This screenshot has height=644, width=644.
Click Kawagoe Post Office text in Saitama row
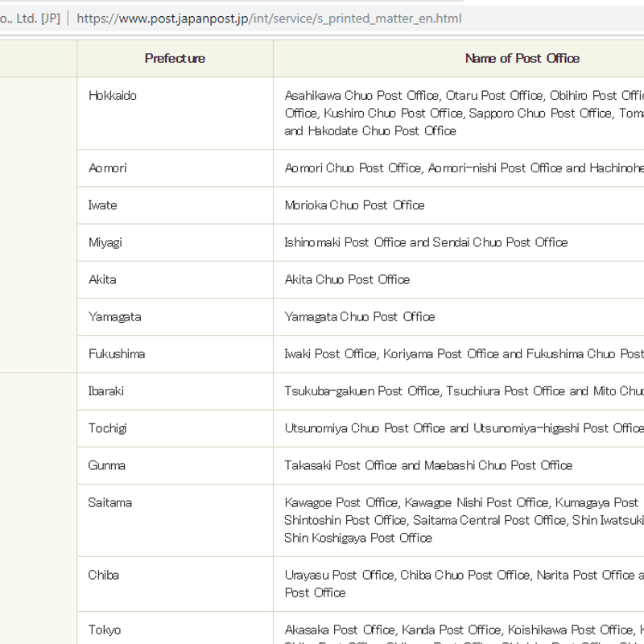click(341, 502)
